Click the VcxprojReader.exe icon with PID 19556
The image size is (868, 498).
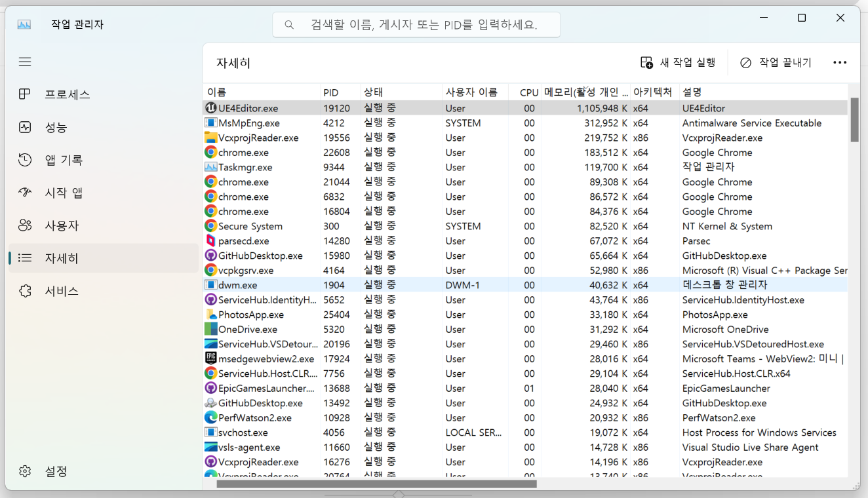click(x=210, y=138)
